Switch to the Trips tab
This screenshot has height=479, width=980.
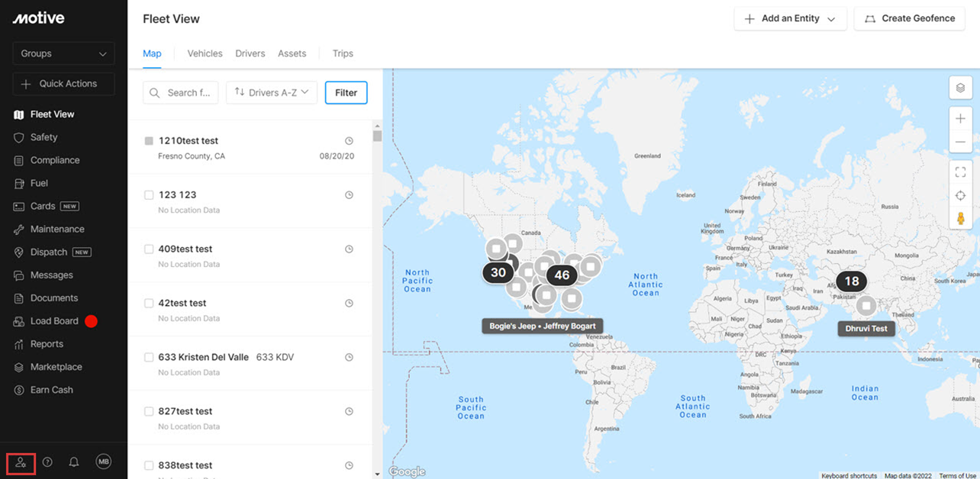(343, 53)
